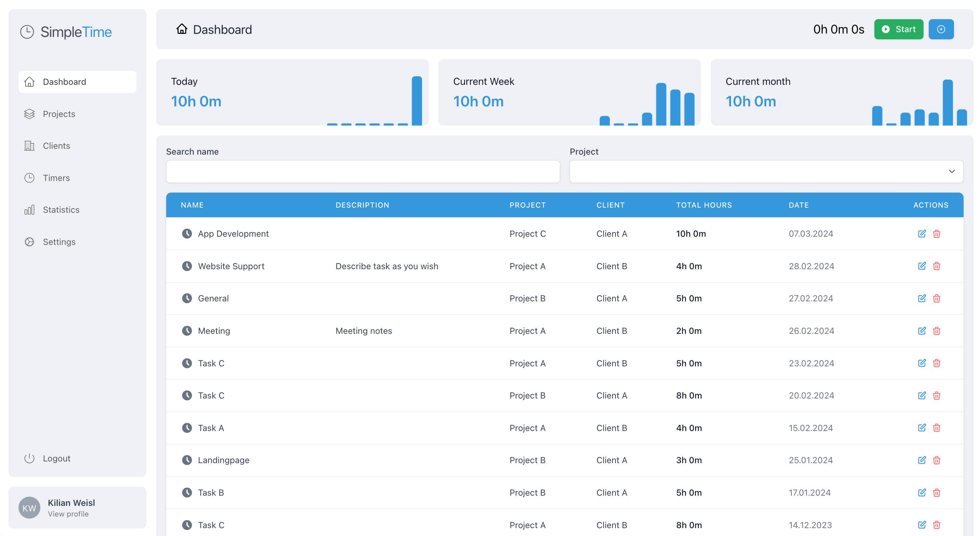Screen dimensions: 980x536
Task: Click the clock icon beside General
Action: [187, 299]
